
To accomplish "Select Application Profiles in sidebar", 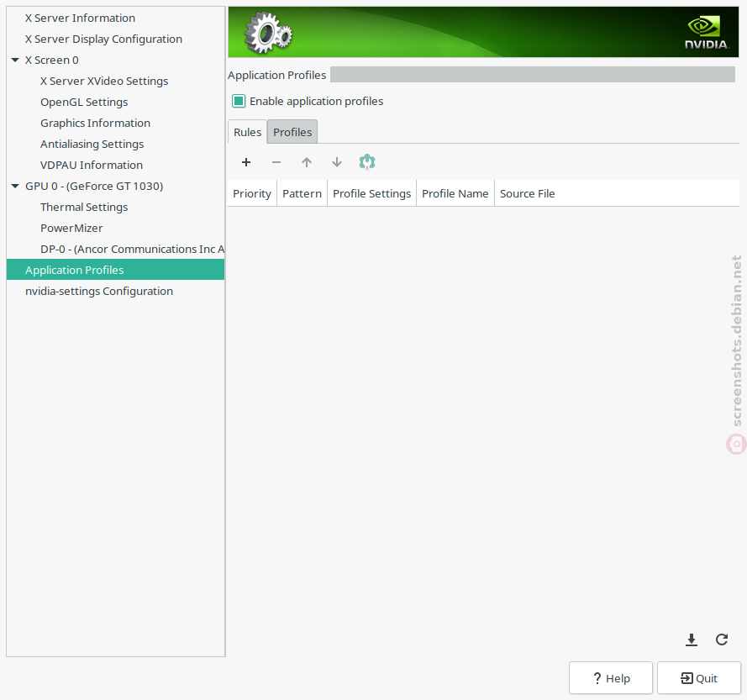I will 115,270.
